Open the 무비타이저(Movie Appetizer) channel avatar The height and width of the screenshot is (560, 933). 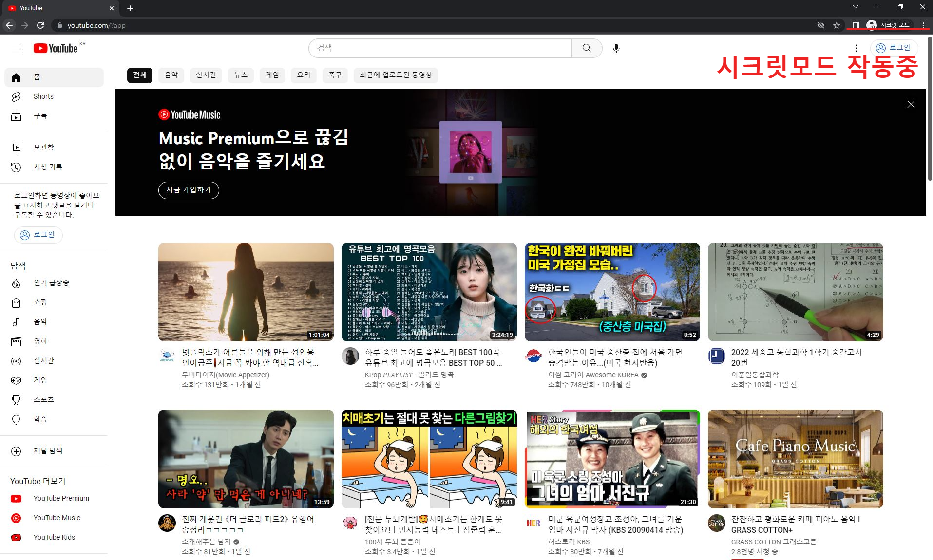coord(167,356)
